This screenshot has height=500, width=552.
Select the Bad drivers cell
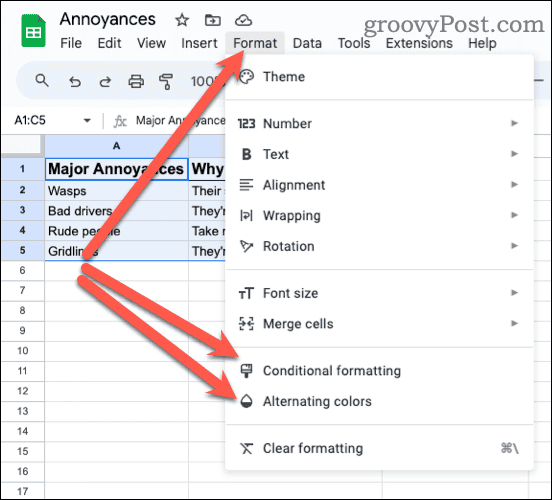pyautogui.click(x=117, y=211)
